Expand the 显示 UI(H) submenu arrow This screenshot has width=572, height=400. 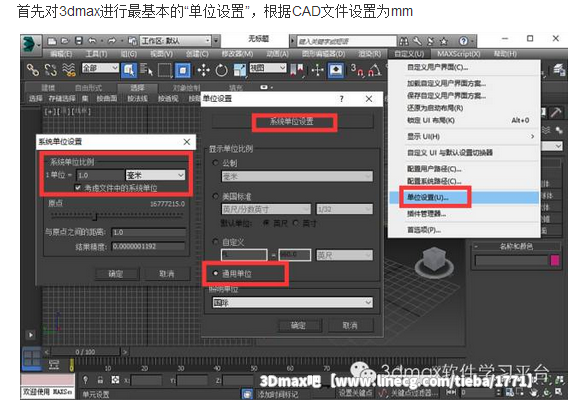[532, 136]
